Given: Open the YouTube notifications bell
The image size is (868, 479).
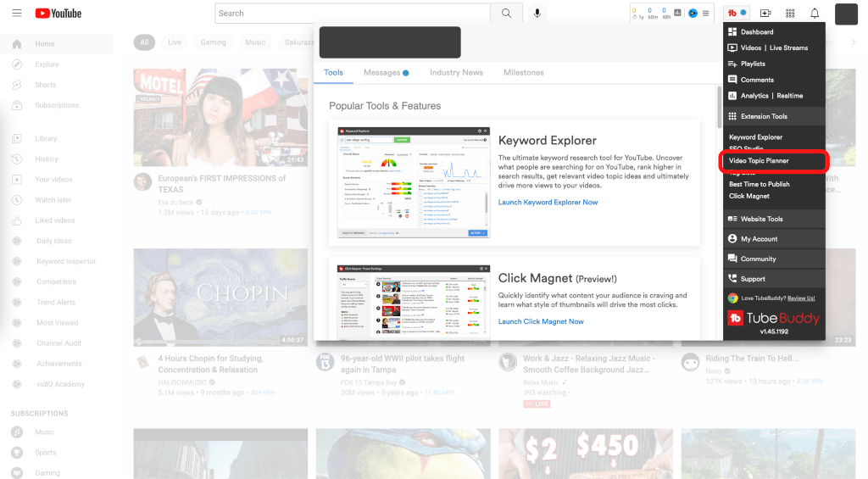Looking at the screenshot, I should [815, 14].
